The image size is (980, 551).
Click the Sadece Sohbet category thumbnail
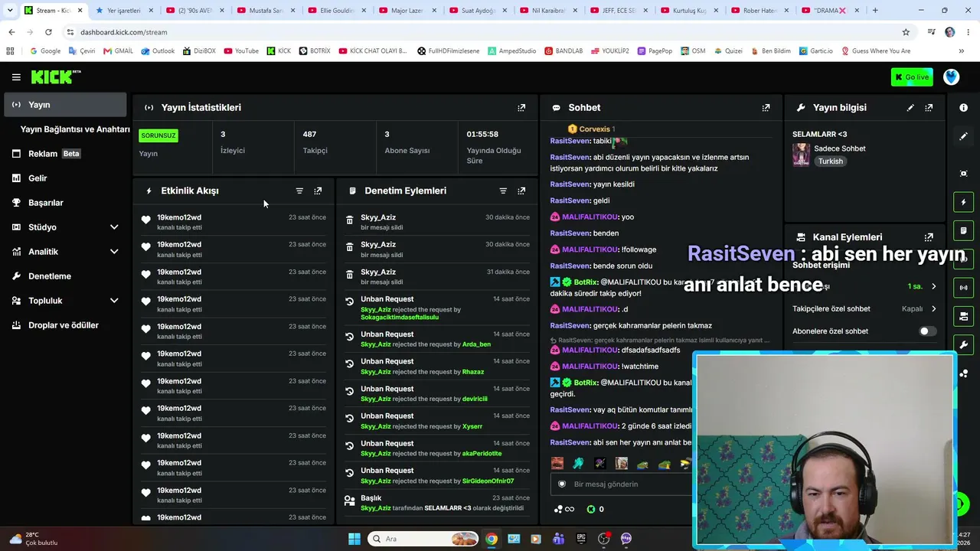pyautogui.click(x=801, y=155)
